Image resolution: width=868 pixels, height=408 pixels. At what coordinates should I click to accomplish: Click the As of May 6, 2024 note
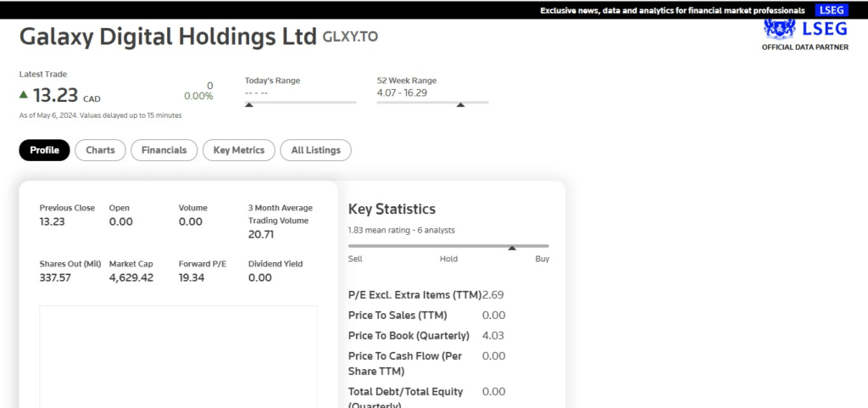(100, 115)
